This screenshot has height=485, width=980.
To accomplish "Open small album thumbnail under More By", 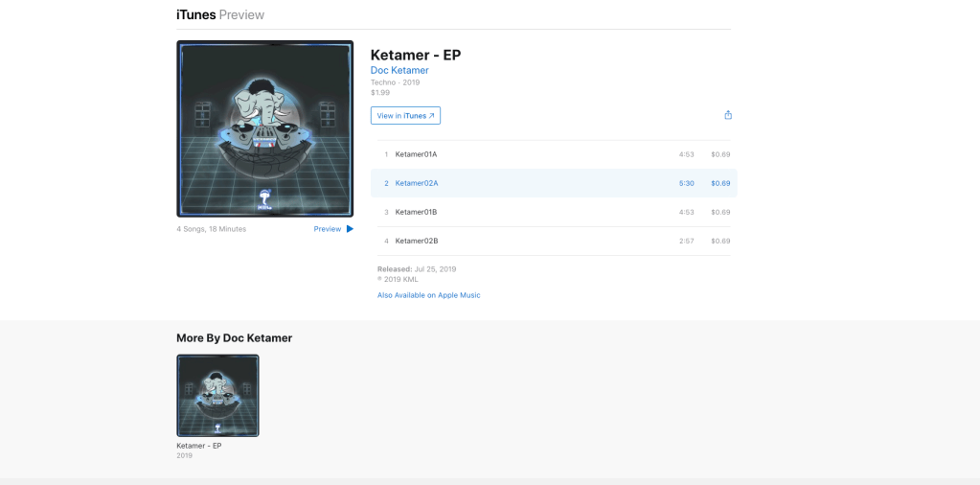I will click(217, 396).
